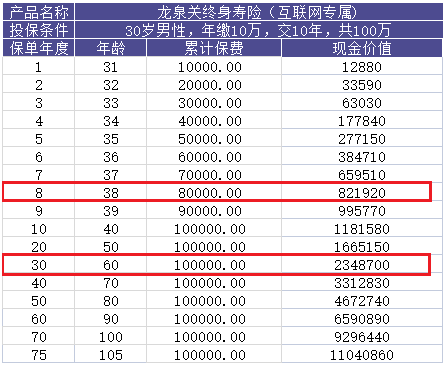Select policy year cell 1
This screenshot has width=445, height=365.
[39, 67]
